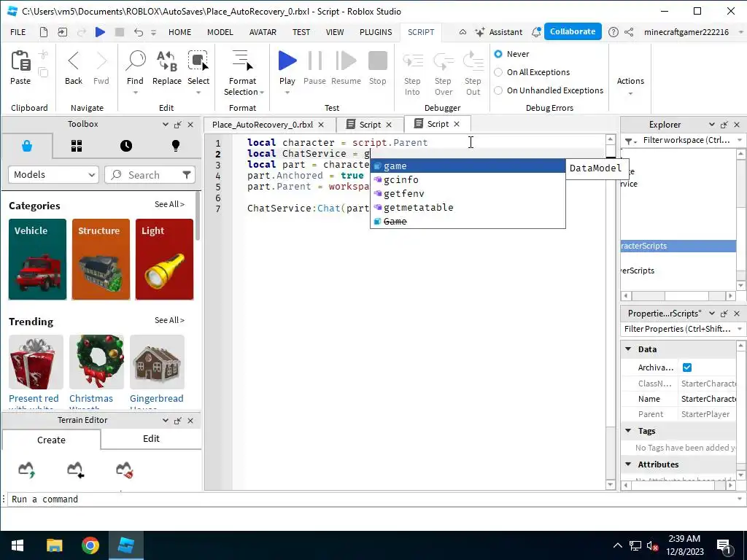Click See All next to Categories

tap(169, 204)
